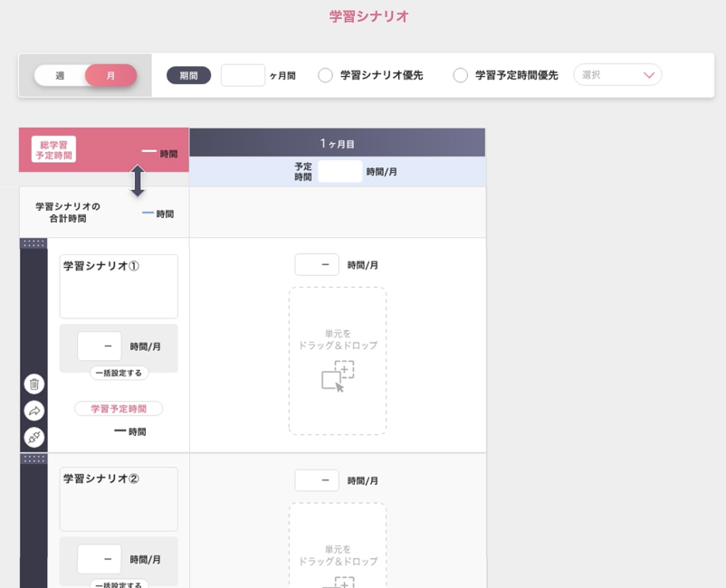Click the 1ヶ月目 column header
The width and height of the screenshot is (726, 588).
337,143
